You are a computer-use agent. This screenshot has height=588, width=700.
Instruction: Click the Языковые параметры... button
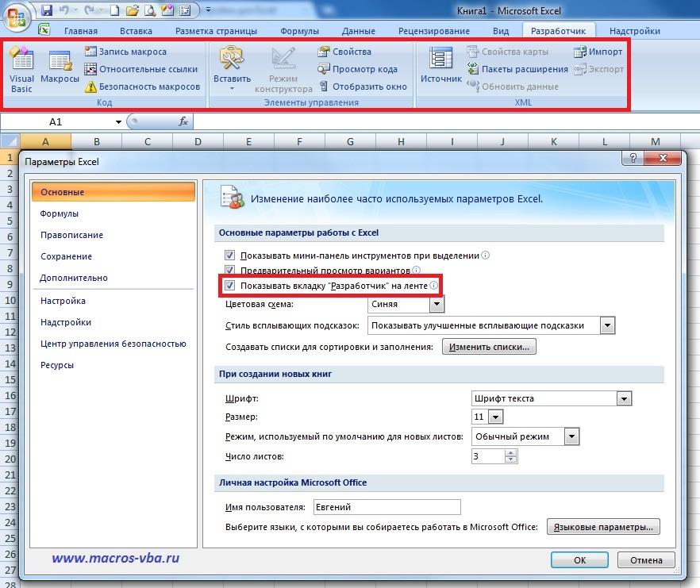(603, 527)
